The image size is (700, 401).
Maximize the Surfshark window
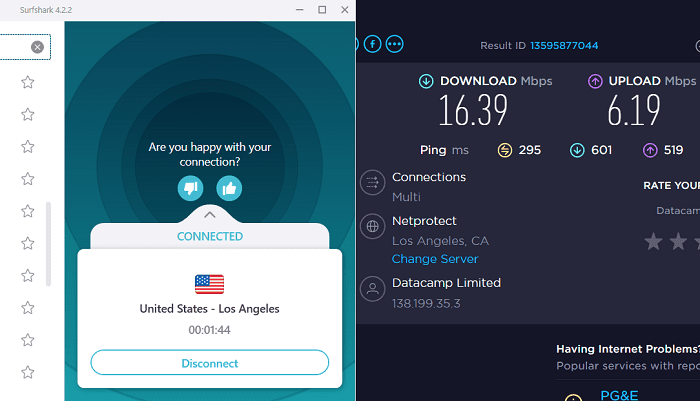[x=322, y=9]
